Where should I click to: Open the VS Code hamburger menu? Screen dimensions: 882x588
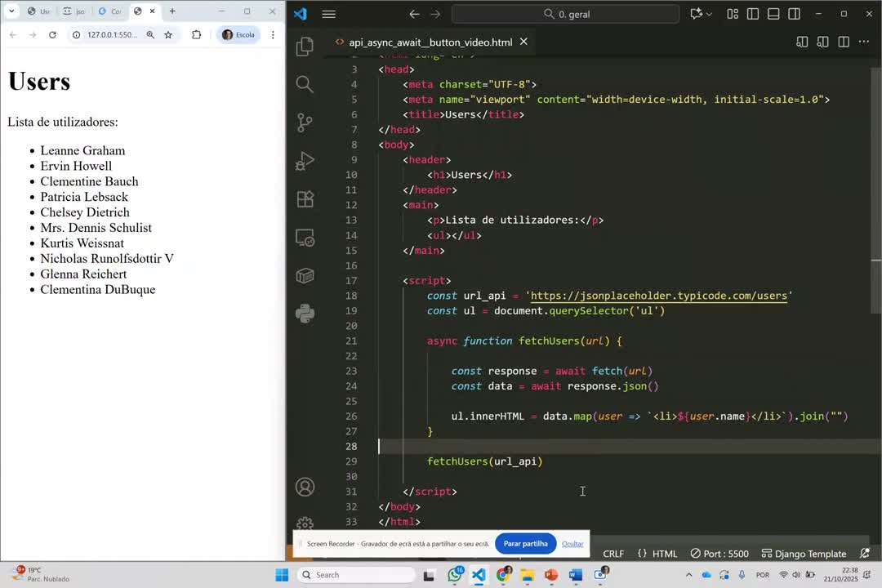tap(328, 14)
